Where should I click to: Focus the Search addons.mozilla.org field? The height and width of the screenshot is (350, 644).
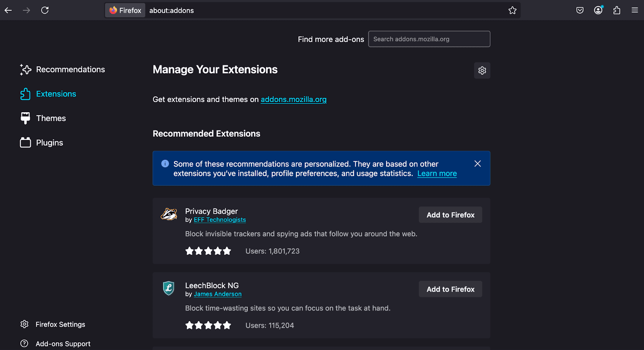click(x=429, y=39)
